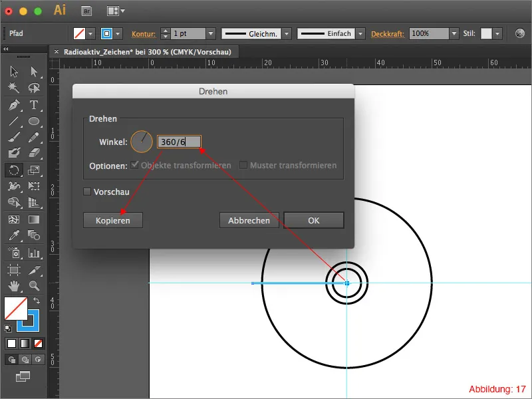Select the Eyedropper tool
The image size is (532, 399).
14,235
